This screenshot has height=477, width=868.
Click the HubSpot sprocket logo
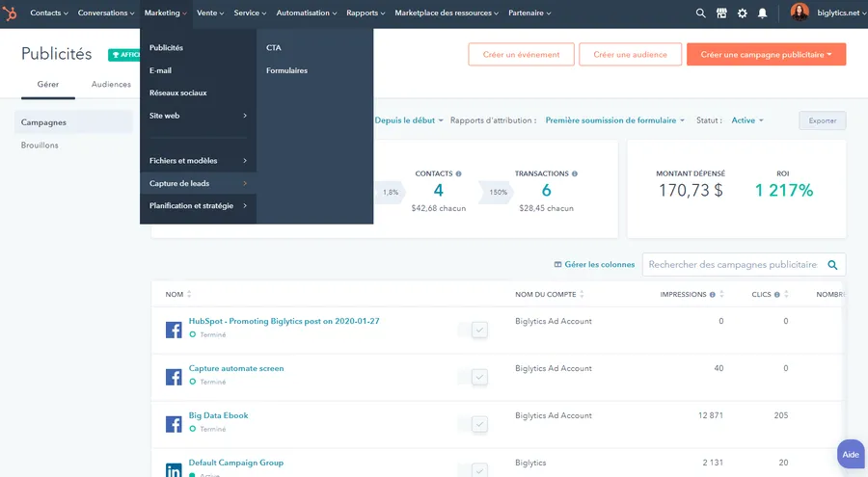pyautogui.click(x=13, y=13)
